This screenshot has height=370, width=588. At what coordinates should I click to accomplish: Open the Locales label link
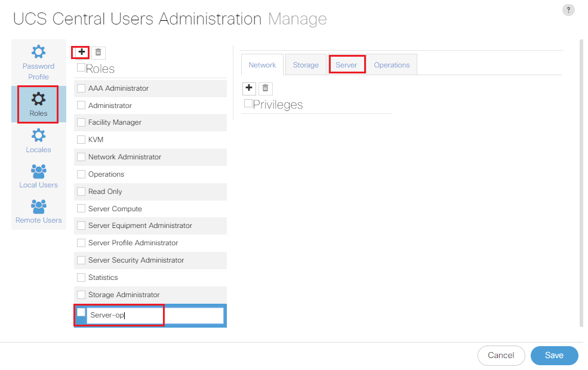click(38, 150)
